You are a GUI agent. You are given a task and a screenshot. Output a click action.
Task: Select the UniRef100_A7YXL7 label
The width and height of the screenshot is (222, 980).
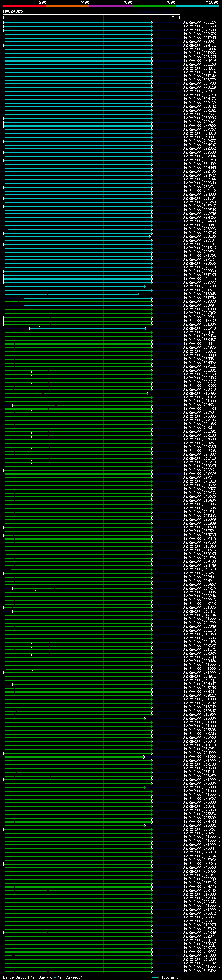(199, 382)
